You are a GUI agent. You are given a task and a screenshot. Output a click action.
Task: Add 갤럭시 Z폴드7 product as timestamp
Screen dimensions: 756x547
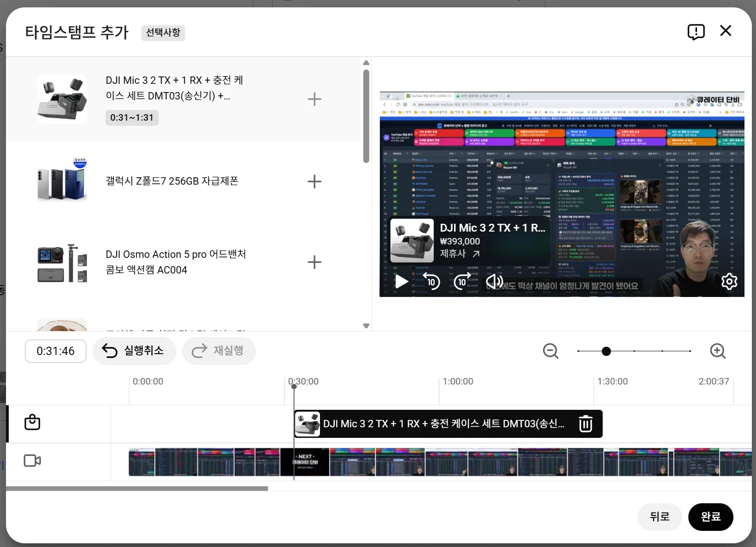pyautogui.click(x=314, y=181)
